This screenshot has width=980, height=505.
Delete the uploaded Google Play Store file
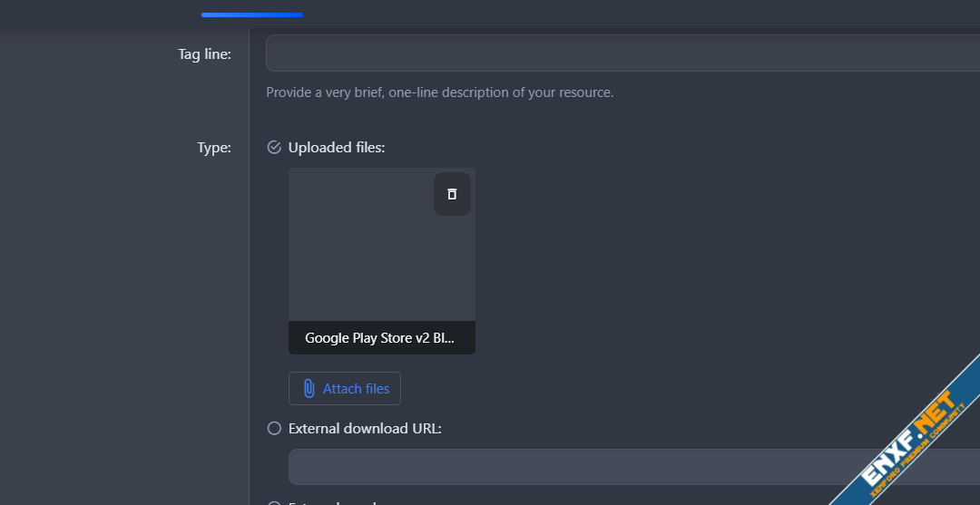pos(452,194)
